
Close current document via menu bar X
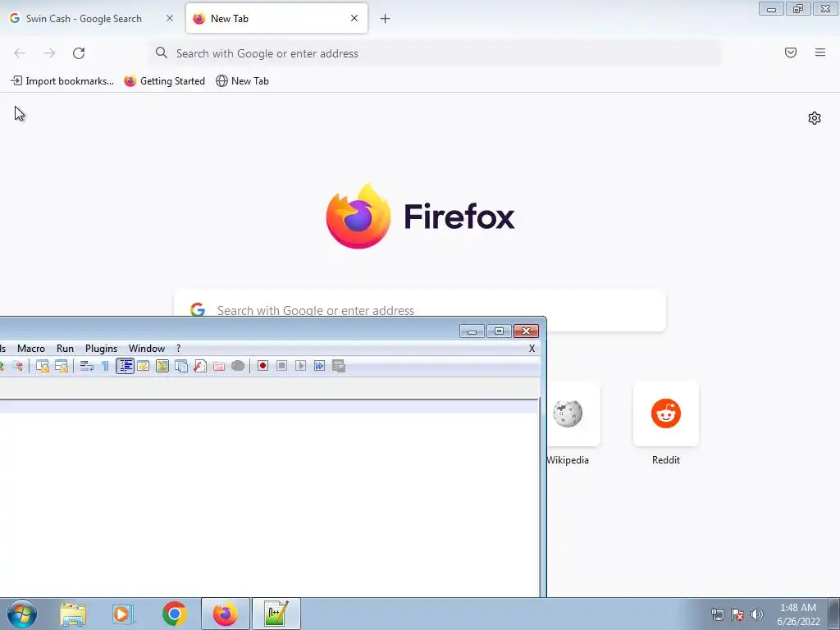point(532,348)
